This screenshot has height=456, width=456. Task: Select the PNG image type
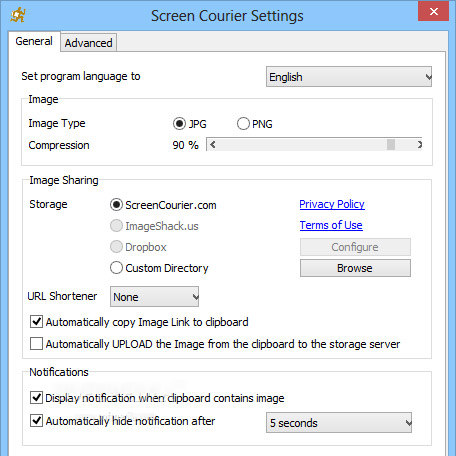point(243,124)
